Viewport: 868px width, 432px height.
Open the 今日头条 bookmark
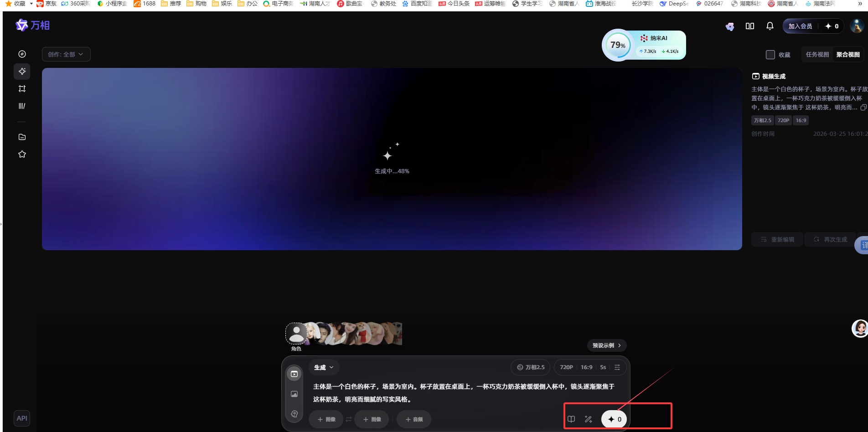pyautogui.click(x=454, y=4)
